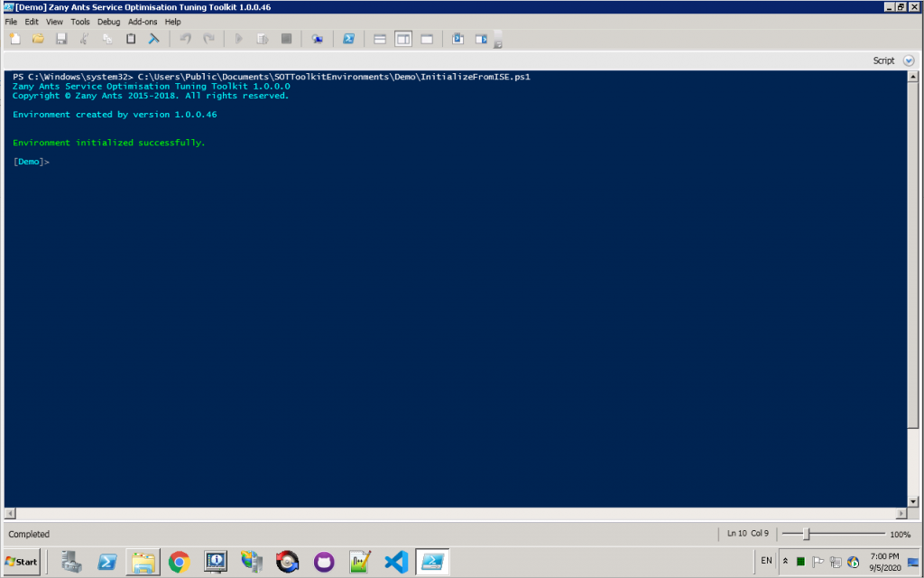Click the [Demo] console prompt
Screen dimensions: 924x578
32,162
